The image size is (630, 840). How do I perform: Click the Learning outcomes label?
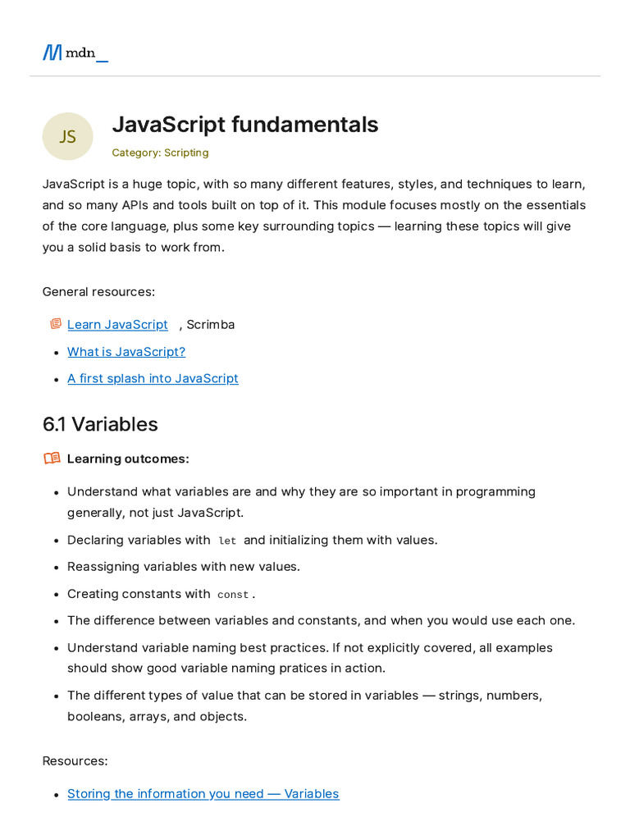pyautogui.click(x=128, y=459)
